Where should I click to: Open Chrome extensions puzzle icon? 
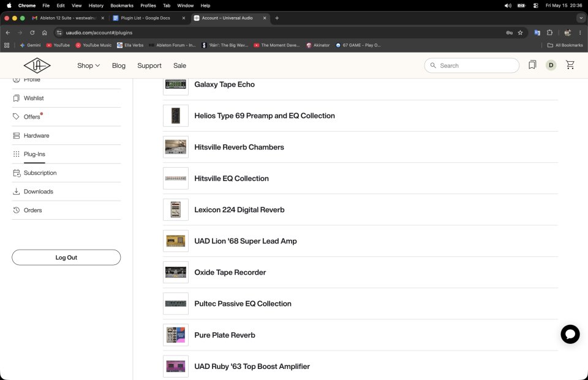pyautogui.click(x=550, y=32)
